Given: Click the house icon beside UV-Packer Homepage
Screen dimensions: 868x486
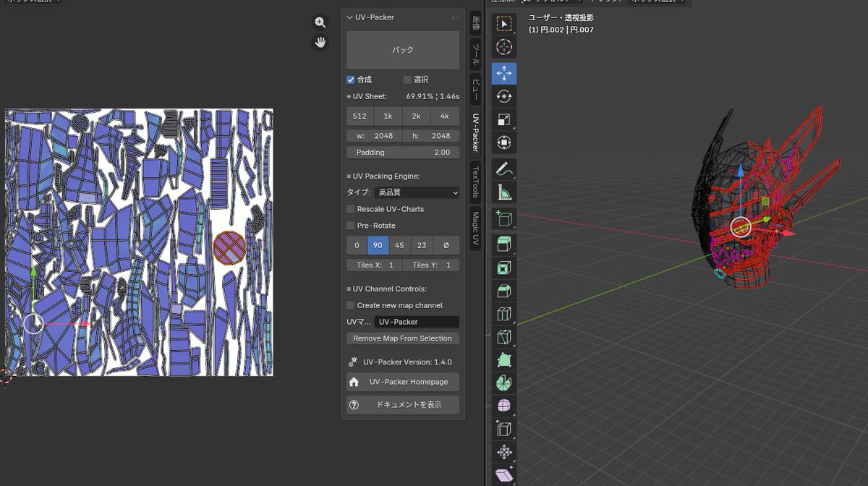Looking at the screenshot, I should click(x=354, y=382).
